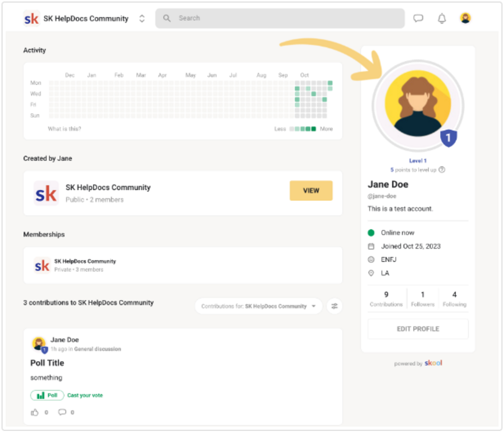View the SK HelpDocs Community group
The image size is (504, 434).
(311, 191)
